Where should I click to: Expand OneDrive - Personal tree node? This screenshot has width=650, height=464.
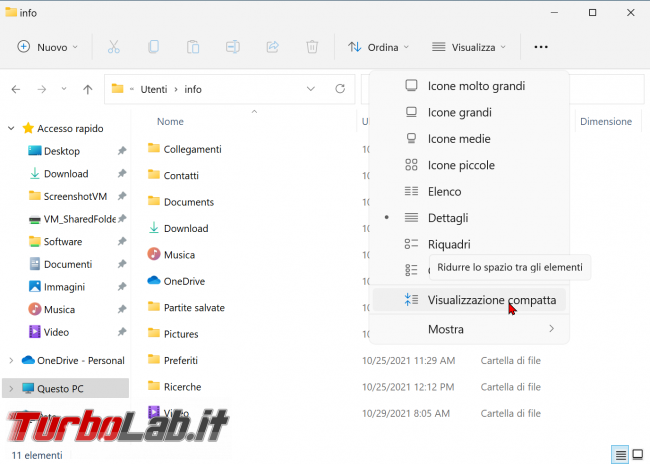(x=11, y=360)
